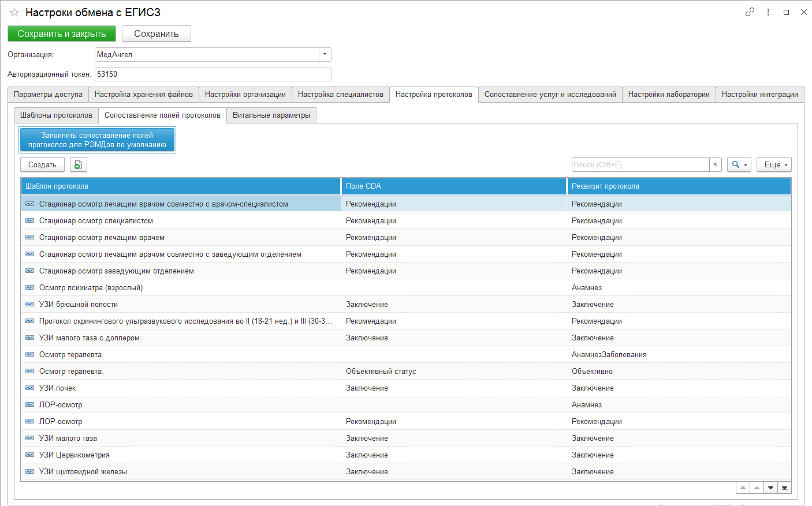Click the copy link icon in the title bar

click(x=750, y=12)
